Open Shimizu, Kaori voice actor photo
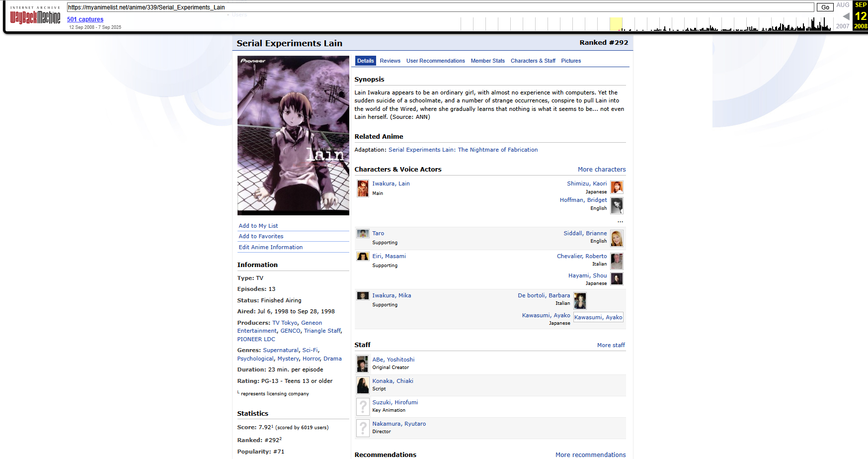The height and width of the screenshot is (459, 868). coord(617,187)
